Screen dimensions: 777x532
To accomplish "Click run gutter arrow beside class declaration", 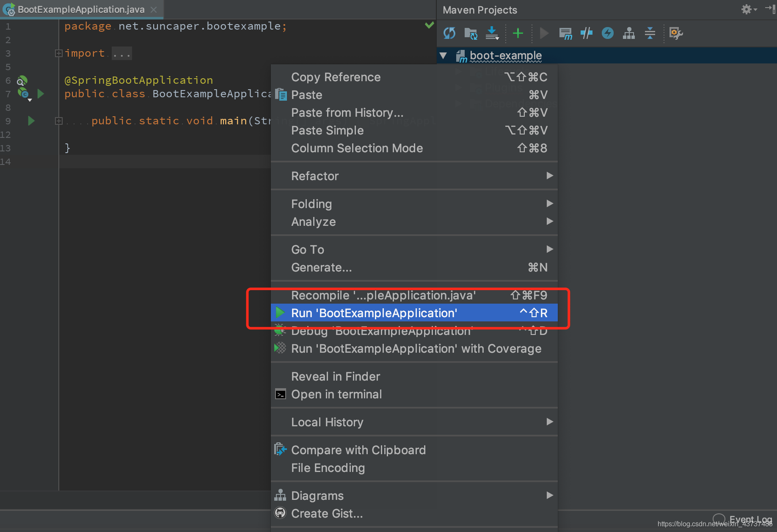I will pos(41,93).
